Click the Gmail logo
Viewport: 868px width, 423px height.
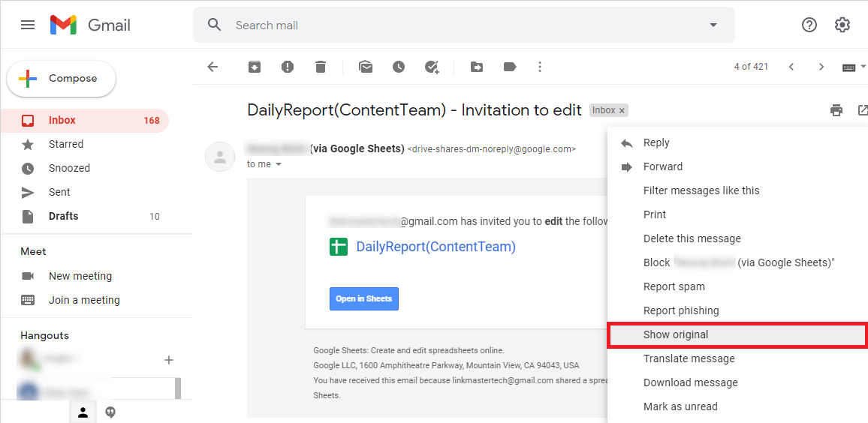(90, 25)
